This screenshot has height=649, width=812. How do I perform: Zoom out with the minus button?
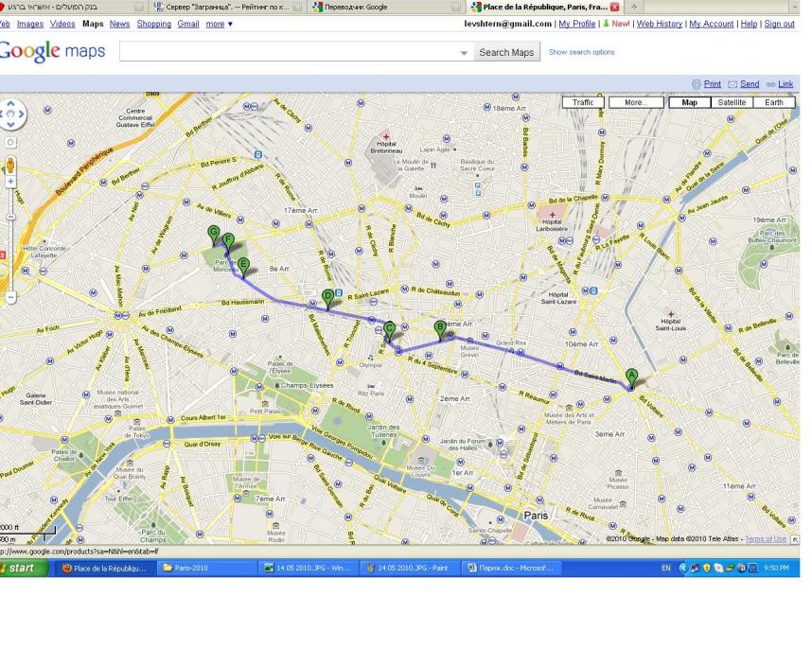click(x=10, y=297)
